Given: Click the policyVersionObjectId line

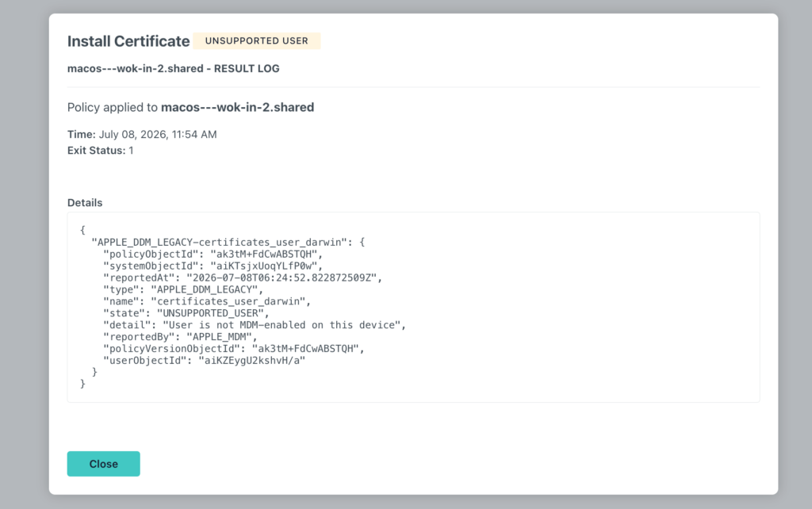Looking at the screenshot, I should pyautogui.click(x=234, y=349).
